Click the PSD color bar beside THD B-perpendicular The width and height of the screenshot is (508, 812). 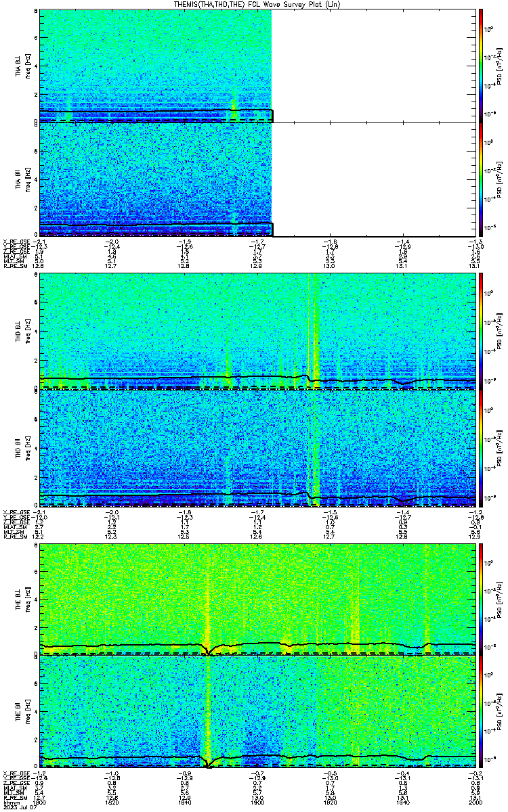click(481, 331)
